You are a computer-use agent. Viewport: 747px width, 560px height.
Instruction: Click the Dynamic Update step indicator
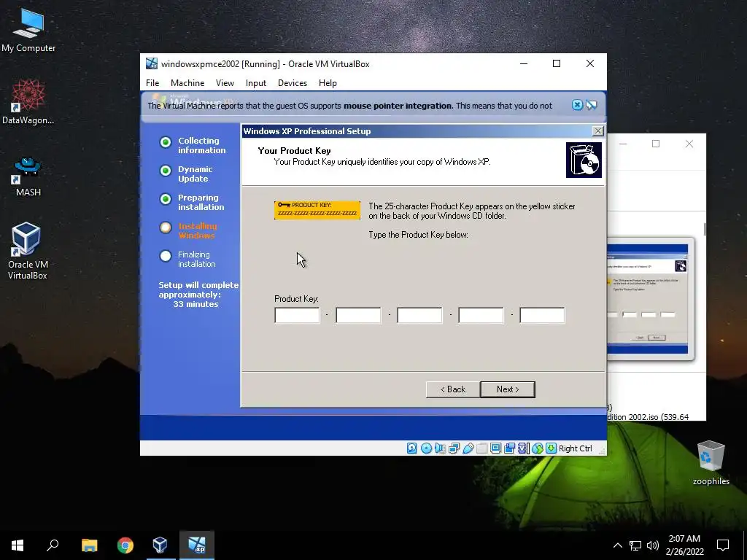[166, 171]
